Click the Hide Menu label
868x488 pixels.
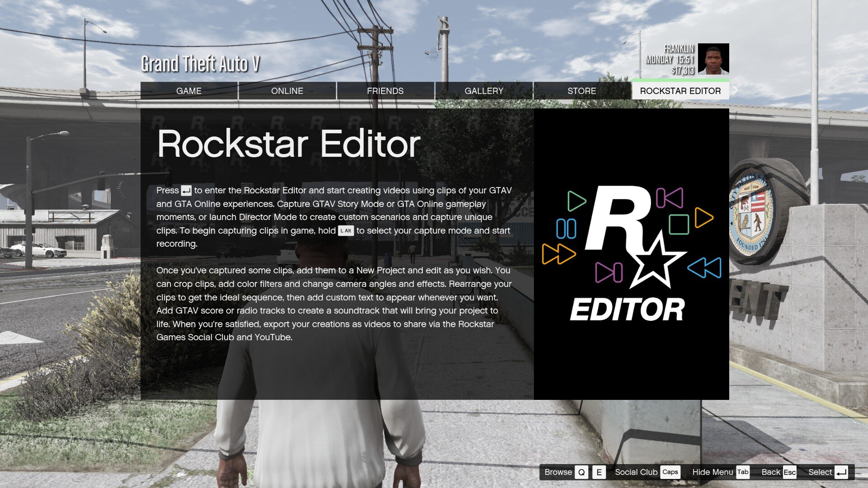point(712,472)
